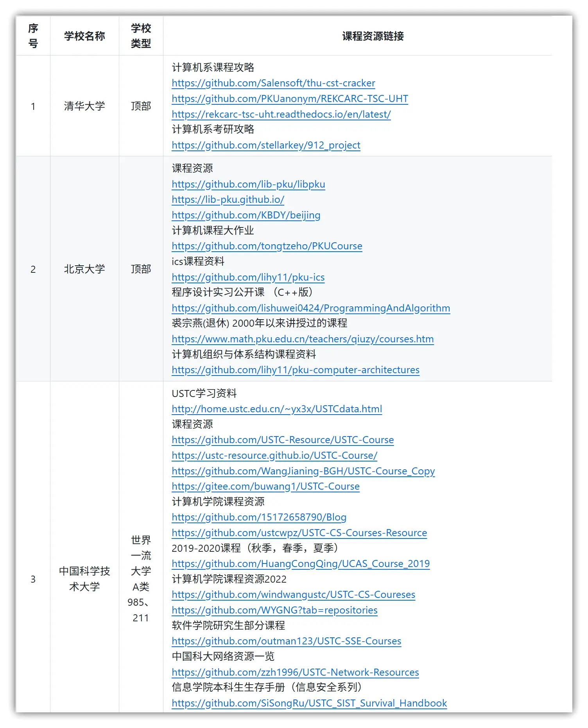Open the PKUanonym/REKCARC-TSC-UHT link
588x728 pixels.
click(290, 98)
